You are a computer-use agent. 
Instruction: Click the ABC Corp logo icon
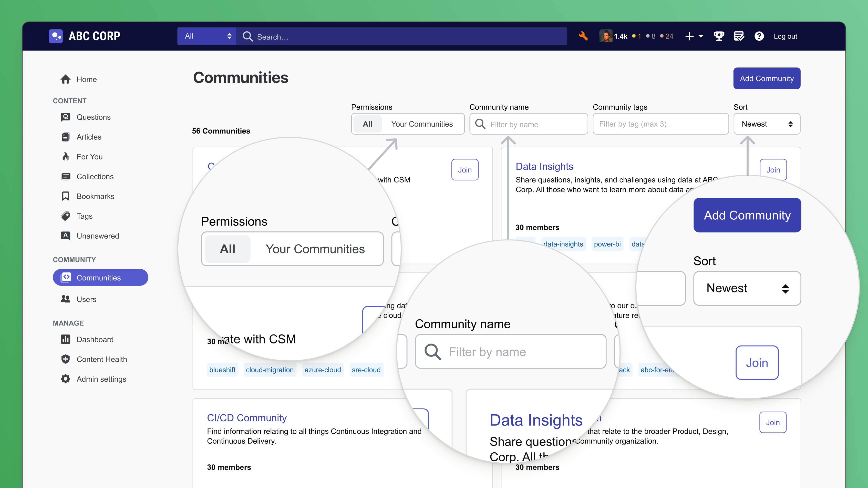pos(56,36)
